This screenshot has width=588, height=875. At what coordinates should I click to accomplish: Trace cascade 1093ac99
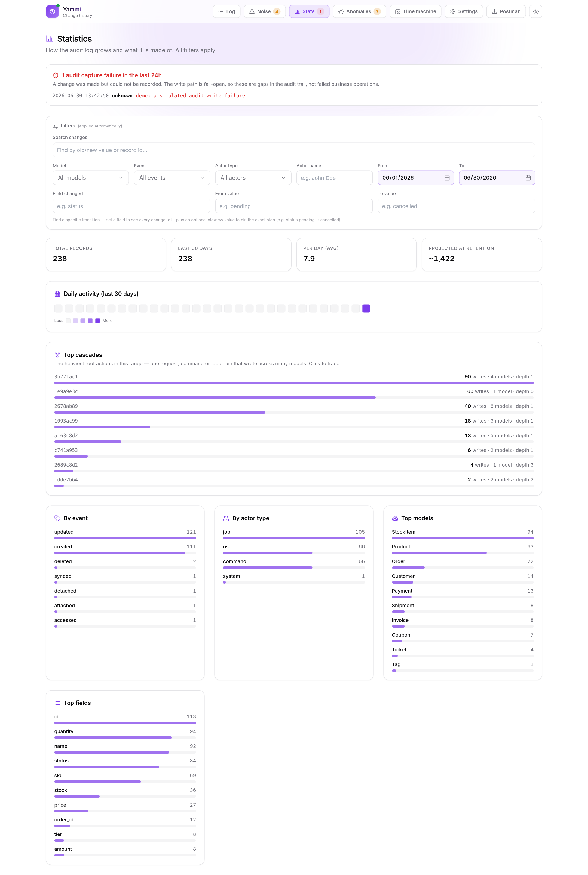point(294,423)
